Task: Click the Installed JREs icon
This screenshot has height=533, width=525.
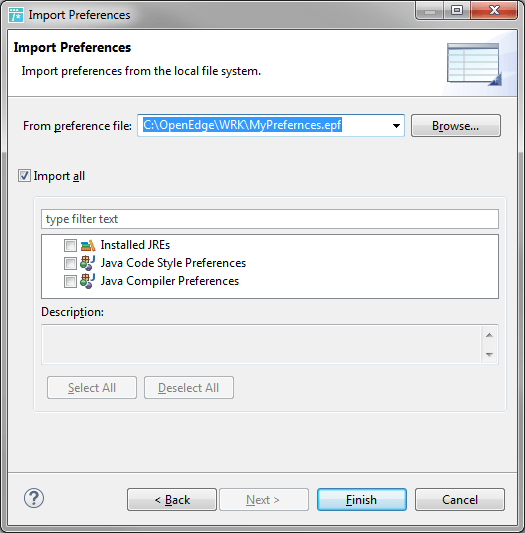Action: click(88, 245)
